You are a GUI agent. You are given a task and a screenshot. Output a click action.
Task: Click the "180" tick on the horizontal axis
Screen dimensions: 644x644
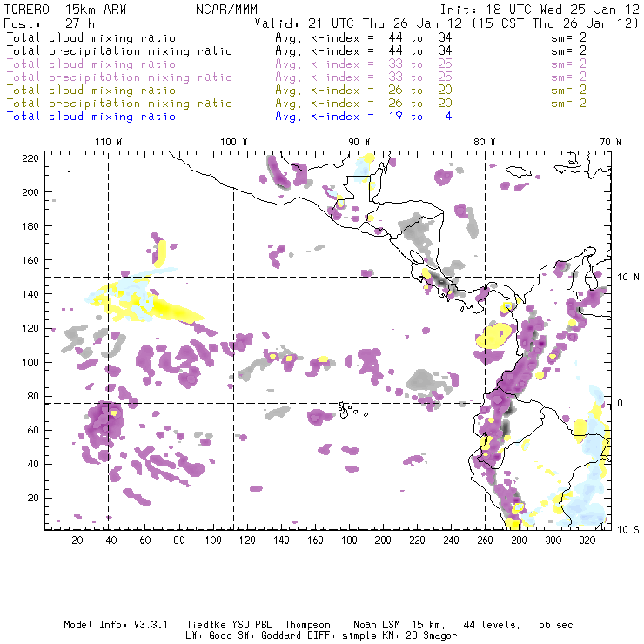point(349,540)
